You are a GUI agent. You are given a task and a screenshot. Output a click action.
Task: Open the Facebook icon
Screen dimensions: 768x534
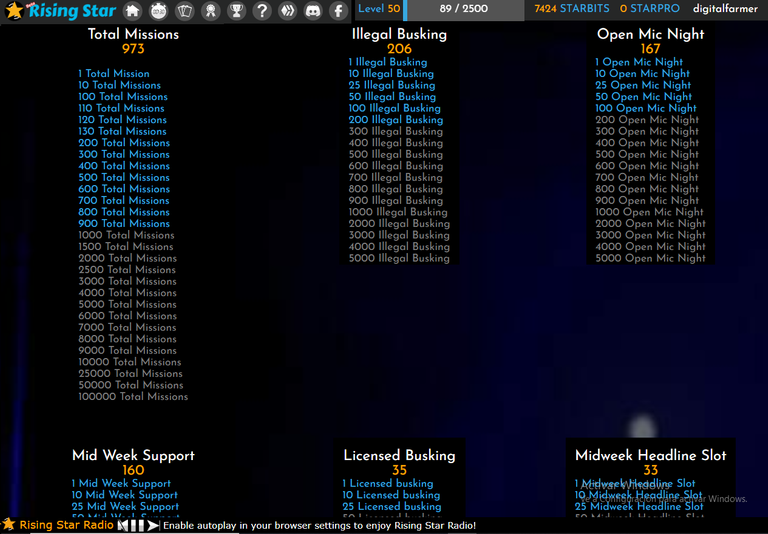pos(338,11)
